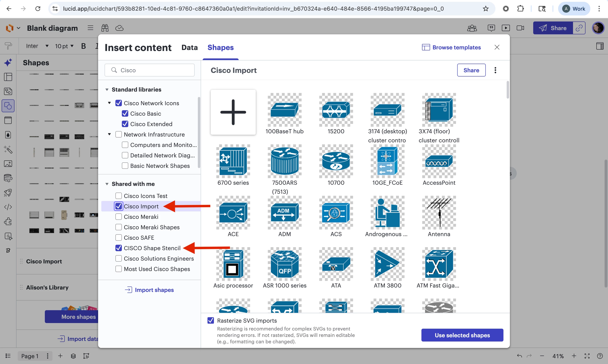The image size is (608, 364).
Task: Select the ASR 1000 series shape
Action: (284, 264)
